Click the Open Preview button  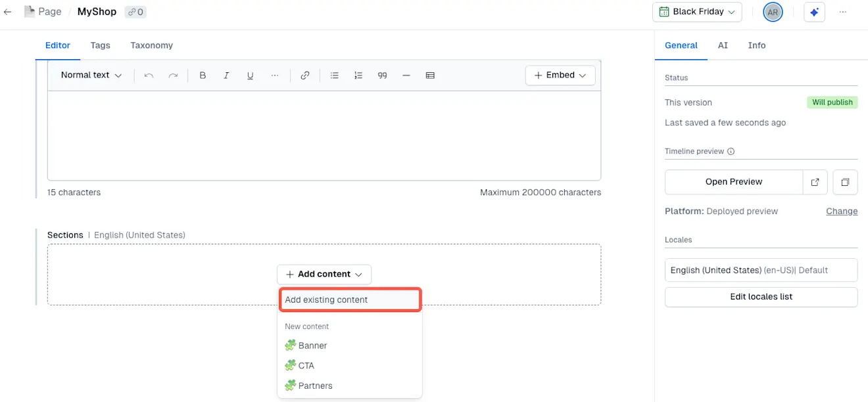(x=734, y=182)
